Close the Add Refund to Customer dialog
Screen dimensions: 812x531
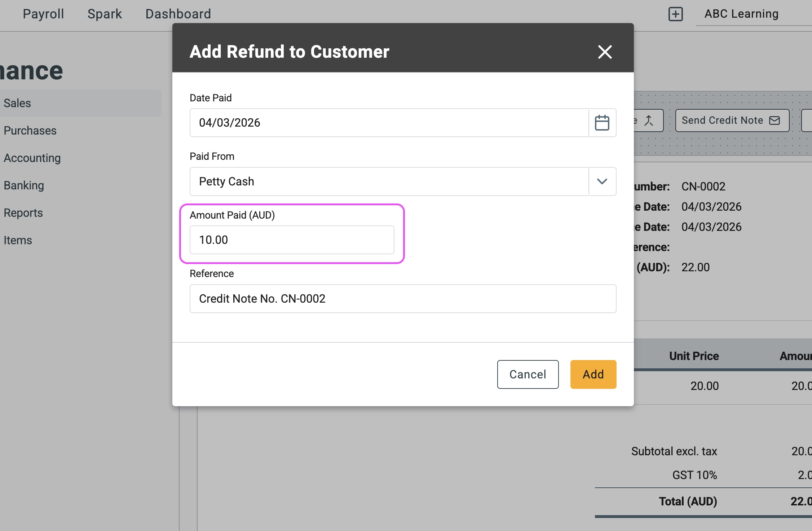[605, 52]
